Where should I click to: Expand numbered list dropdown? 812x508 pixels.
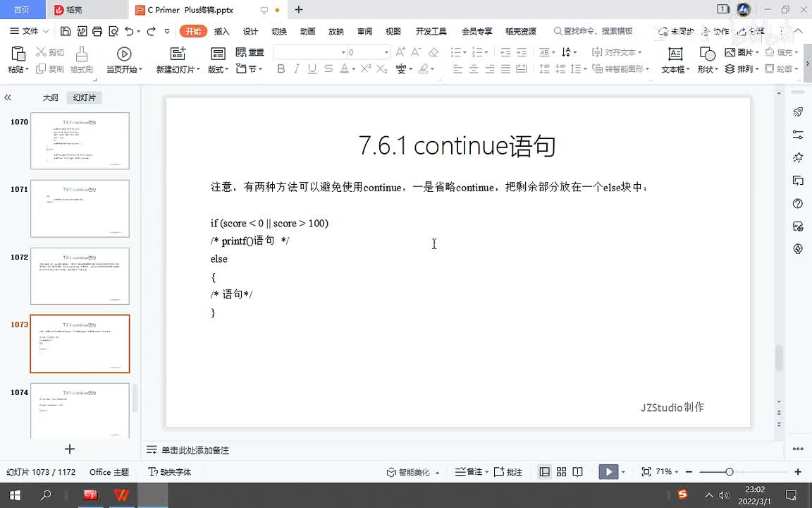486,52
